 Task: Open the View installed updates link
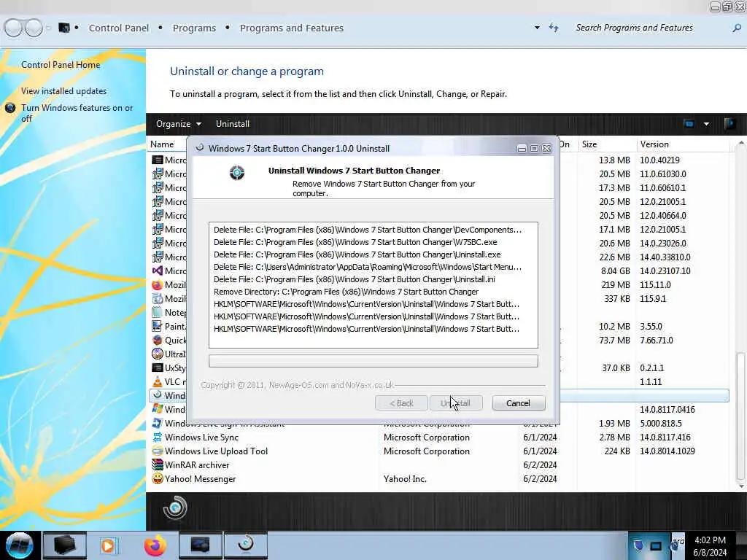(64, 91)
